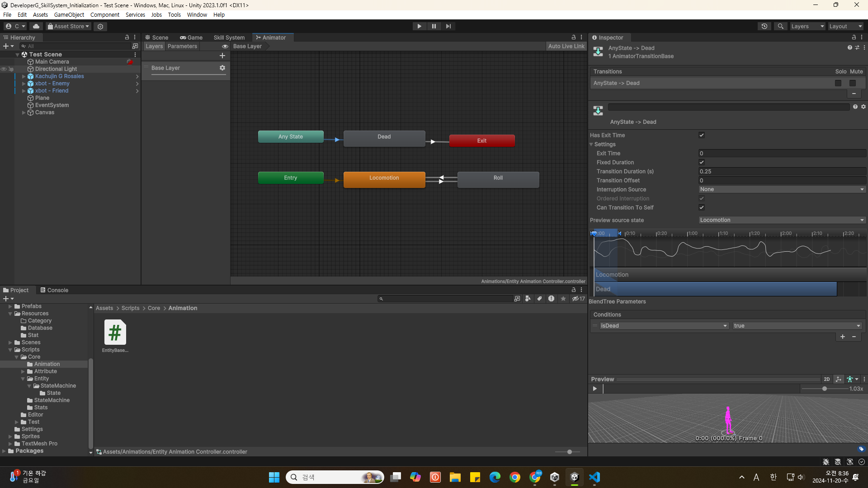Toggle 2D preview mode
The width and height of the screenshot is (868, 488).
click(827, 379)
